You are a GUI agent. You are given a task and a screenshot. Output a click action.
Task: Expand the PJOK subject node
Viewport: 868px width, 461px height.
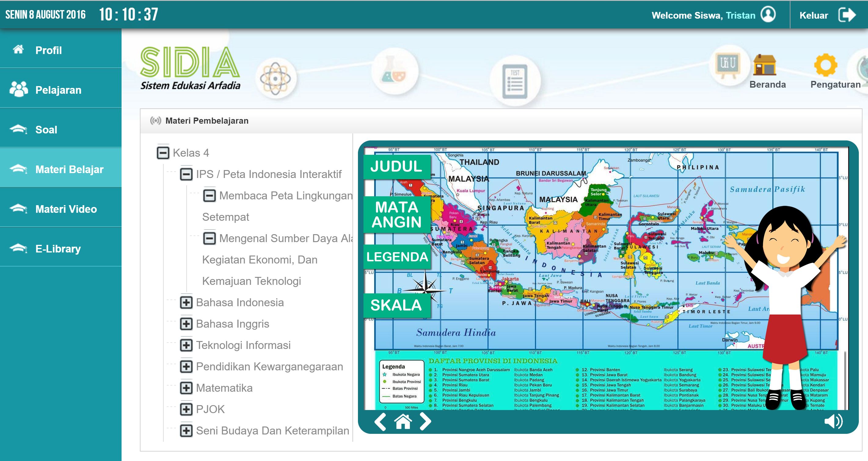pos(186,409)
